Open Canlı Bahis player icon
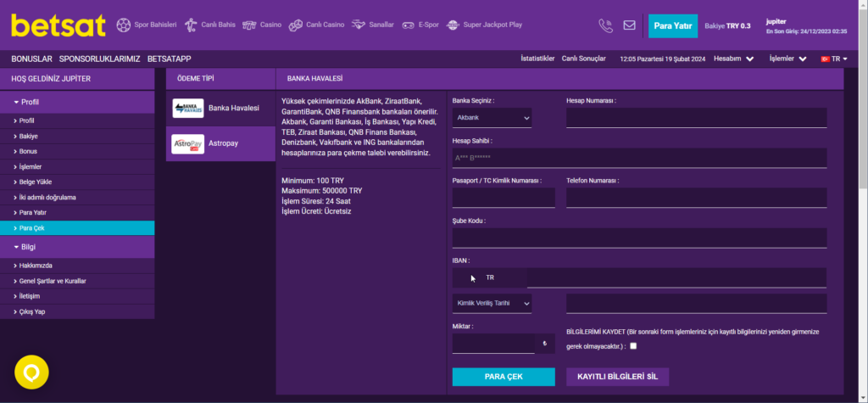The height and width of the screenshot is (403, 868). (191, 25)
